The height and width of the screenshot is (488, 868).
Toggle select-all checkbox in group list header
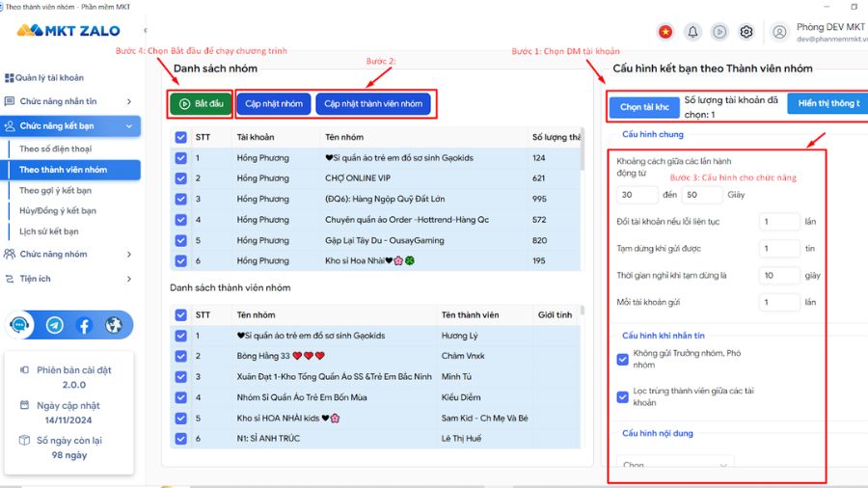(x=181, y=137)
